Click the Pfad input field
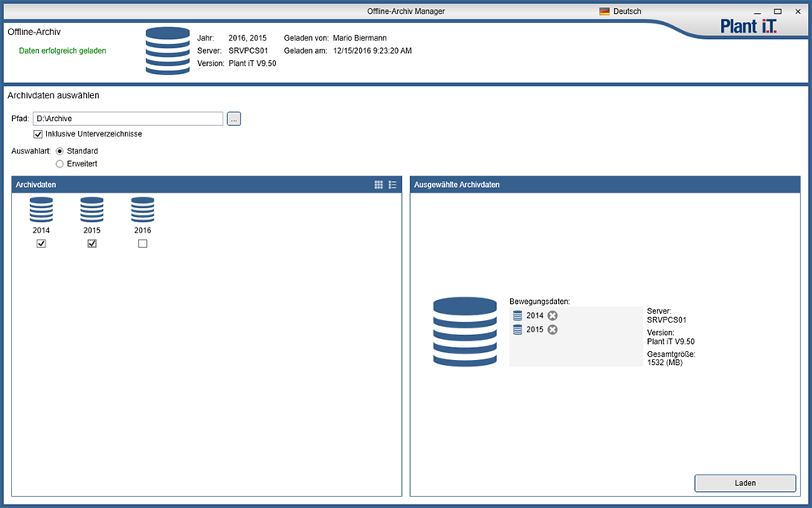812x508 pixels. (127, 119)
